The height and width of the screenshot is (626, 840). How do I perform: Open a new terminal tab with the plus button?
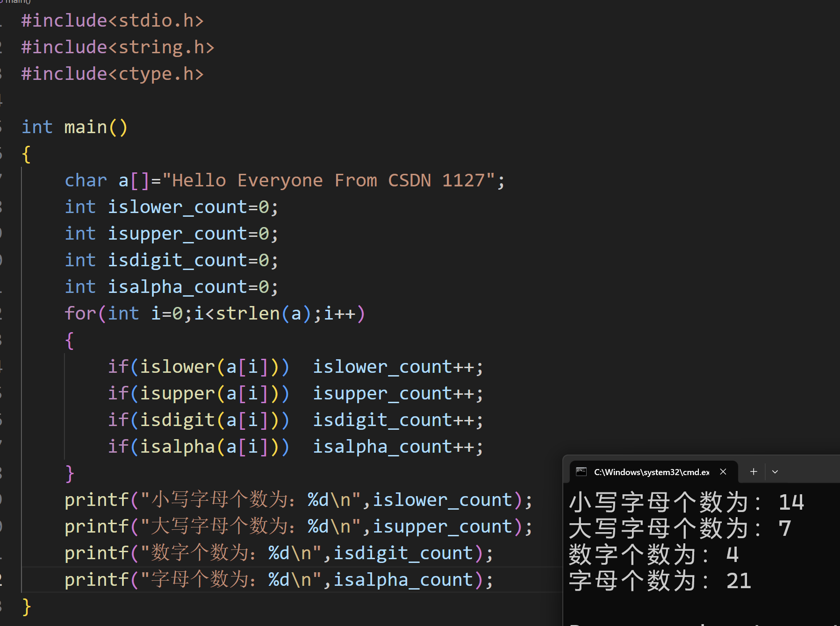pos(753,471)
